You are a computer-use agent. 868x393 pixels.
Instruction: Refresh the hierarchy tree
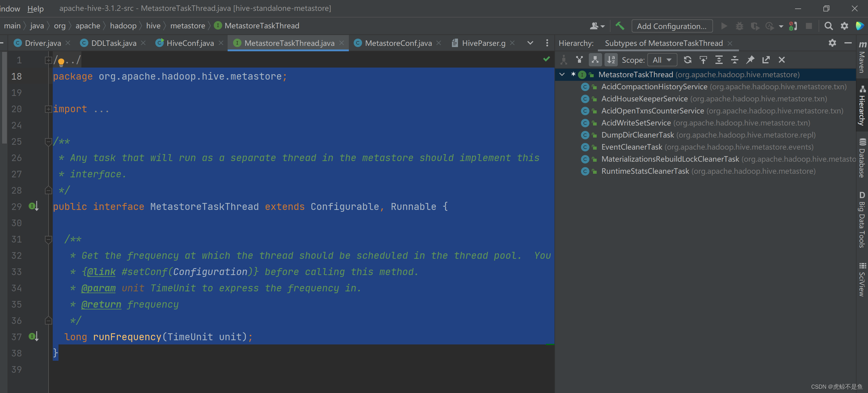point(688,60)
